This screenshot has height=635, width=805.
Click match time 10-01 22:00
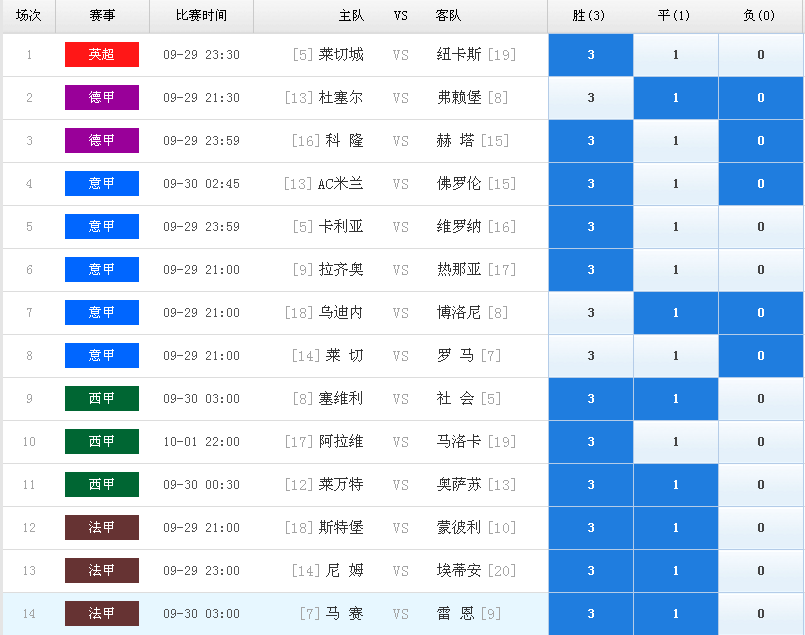pos(201,441)
